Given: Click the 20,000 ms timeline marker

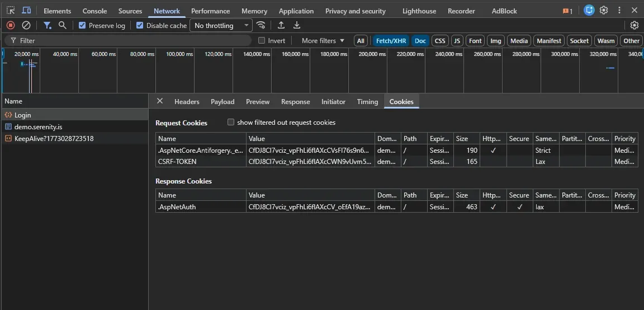Looking at the screenshot, I should point(27,54).
